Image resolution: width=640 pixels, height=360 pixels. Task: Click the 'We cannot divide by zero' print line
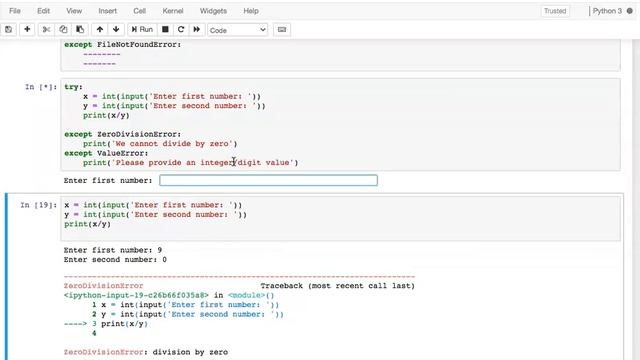[x=160, y=144]
